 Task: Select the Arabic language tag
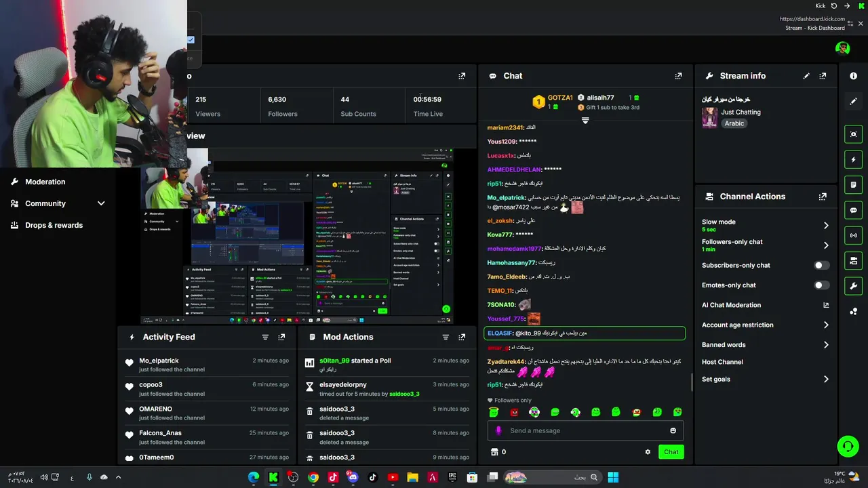click(x=734, y=123)
